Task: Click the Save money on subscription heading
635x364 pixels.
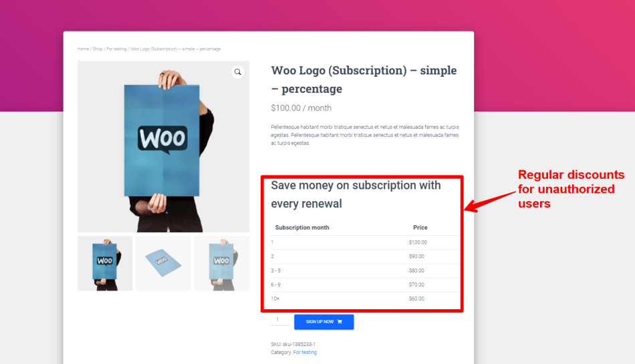Action: pos(356,194)
